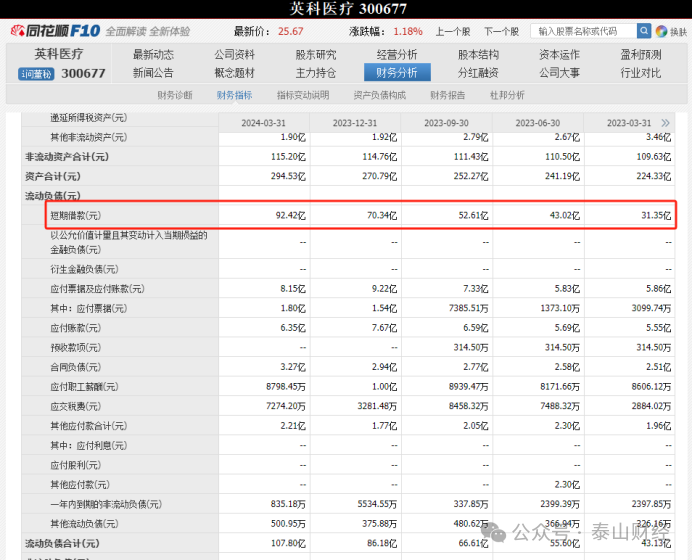Click the 最新价 25.67 price value
Viewport: 692px width, 560px height.
tap(290, 32)
